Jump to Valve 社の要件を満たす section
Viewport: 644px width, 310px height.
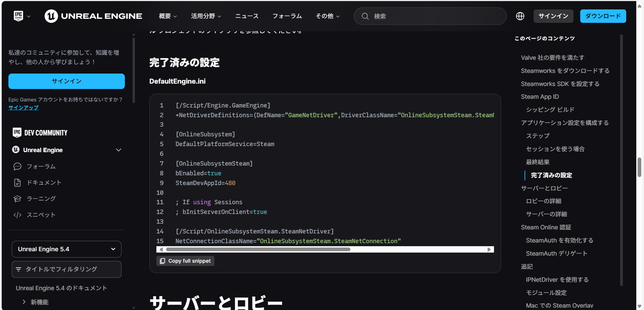tap(552, 58)
